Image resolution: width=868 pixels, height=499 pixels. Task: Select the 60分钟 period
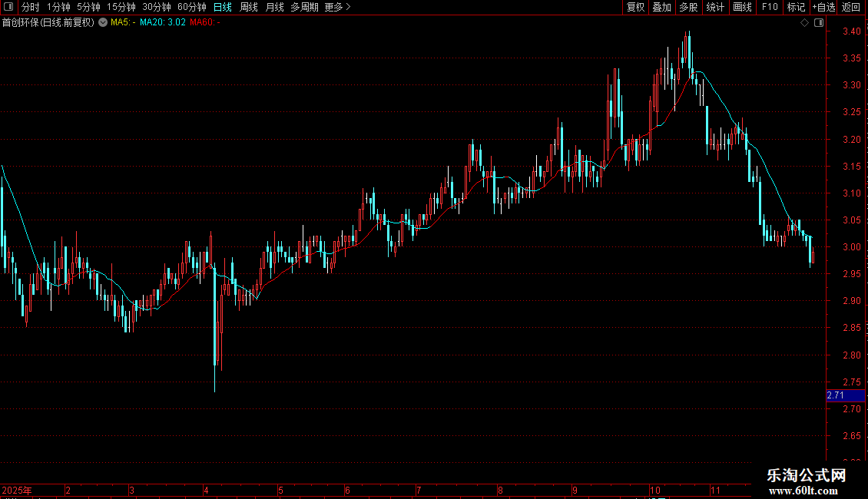(192, 7)
